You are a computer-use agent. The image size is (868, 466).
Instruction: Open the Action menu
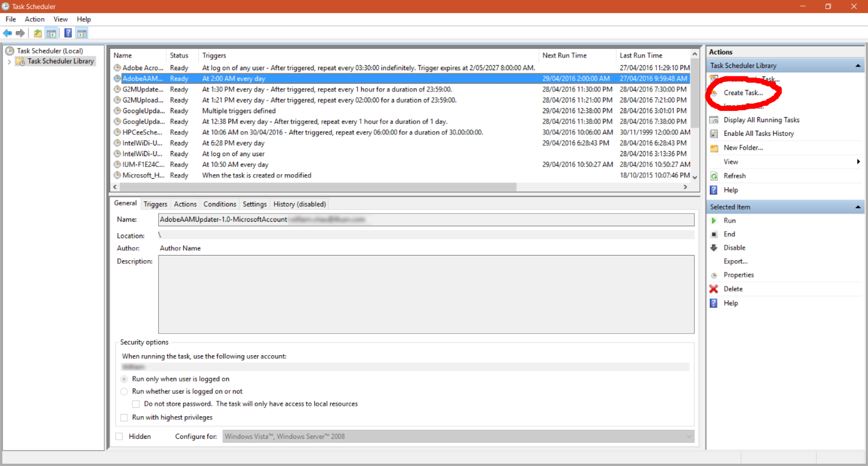[34, 19]
